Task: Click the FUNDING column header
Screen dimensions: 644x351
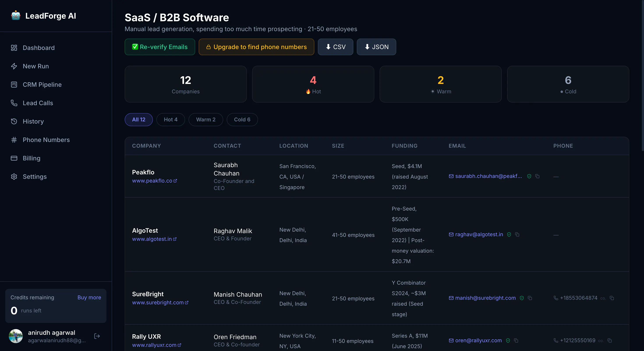Action: pos(405,146)
